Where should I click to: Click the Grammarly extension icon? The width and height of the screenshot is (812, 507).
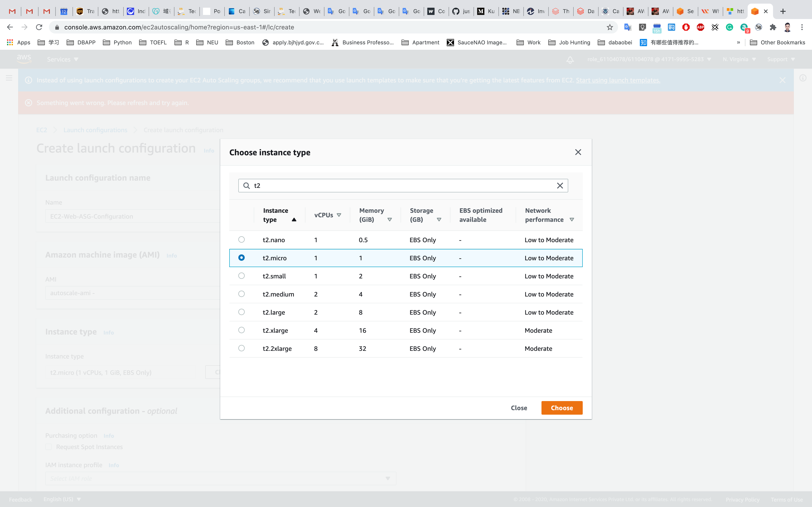tap(730, 27)
